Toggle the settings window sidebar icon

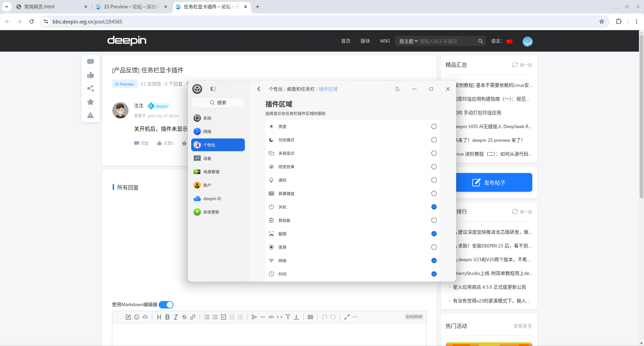click(x=213, y=89)
